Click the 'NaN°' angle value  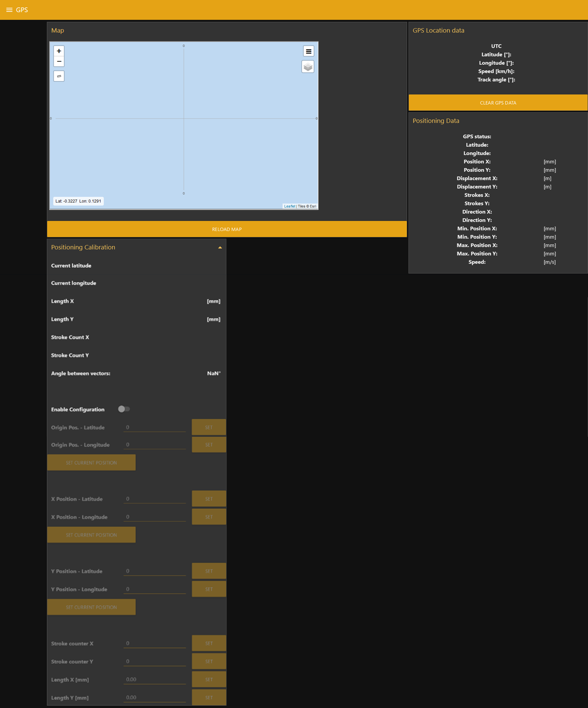214,373
